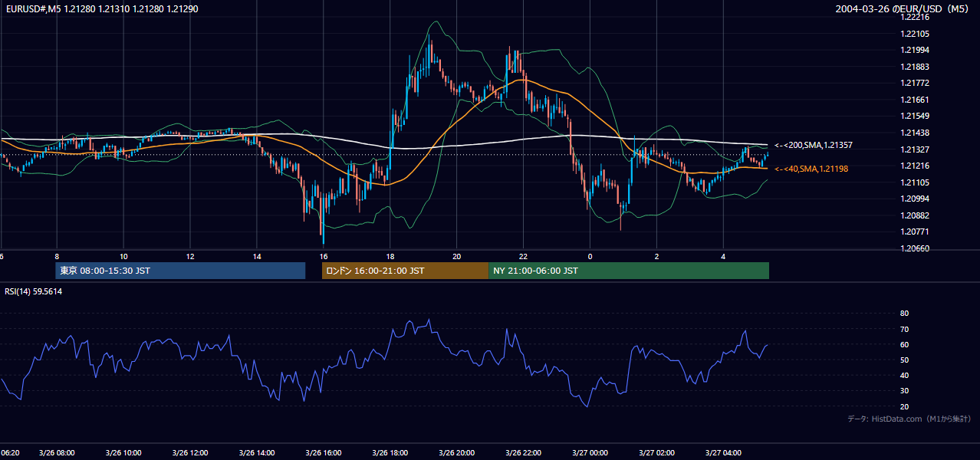980x460 pixels.
Task: Click RSI scale value 20
Action: pyautogui.click(x=904, y=406)
